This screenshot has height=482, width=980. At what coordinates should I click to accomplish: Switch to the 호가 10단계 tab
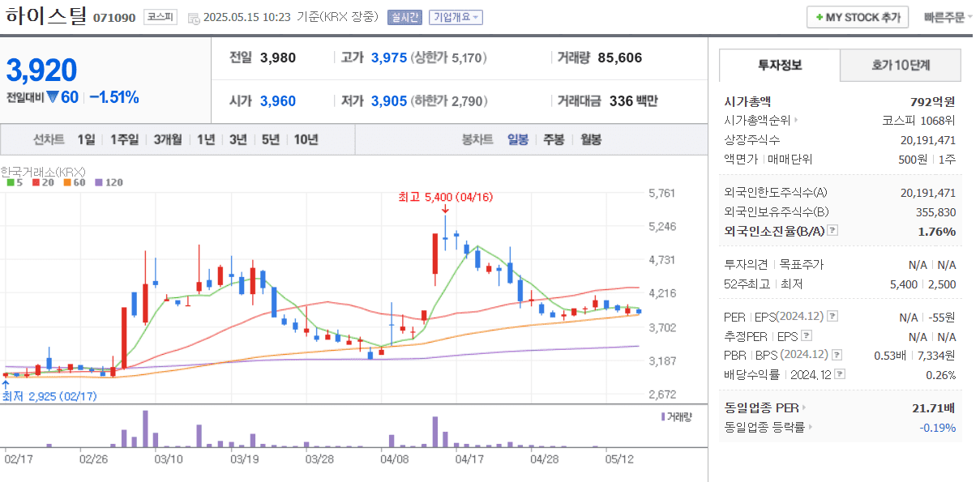[x=901, y=65]
